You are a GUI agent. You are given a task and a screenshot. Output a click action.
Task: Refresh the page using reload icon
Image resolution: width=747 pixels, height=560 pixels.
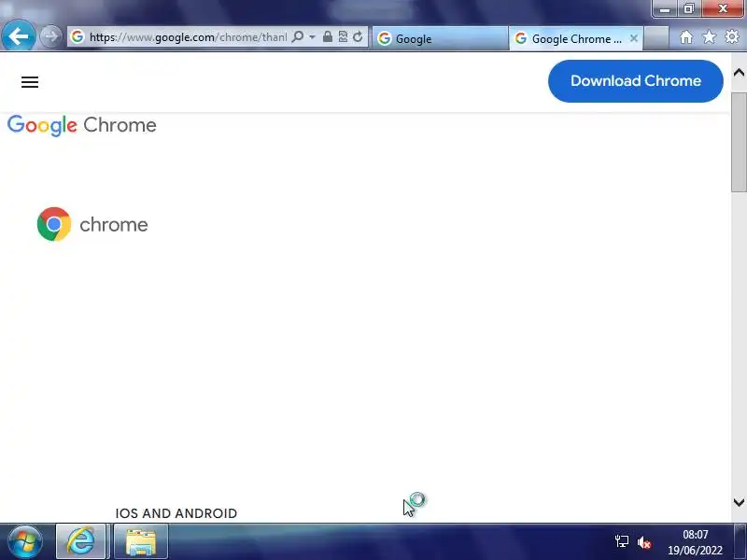(358, 36)
